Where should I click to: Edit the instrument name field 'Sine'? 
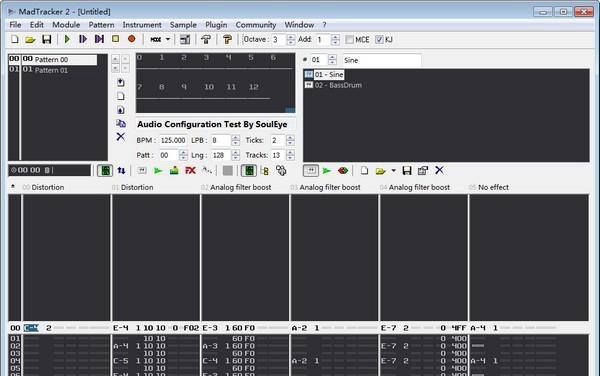coord(382,60)
